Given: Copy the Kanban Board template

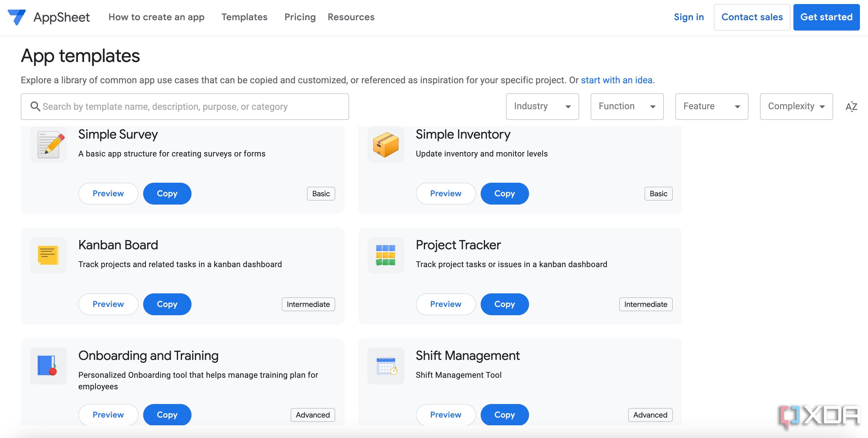Looking at the screenshot, I should coord(167,304).
